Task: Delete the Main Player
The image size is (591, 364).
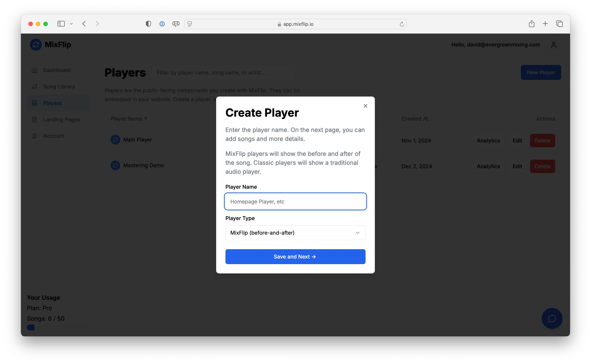Action: [542, 141]
